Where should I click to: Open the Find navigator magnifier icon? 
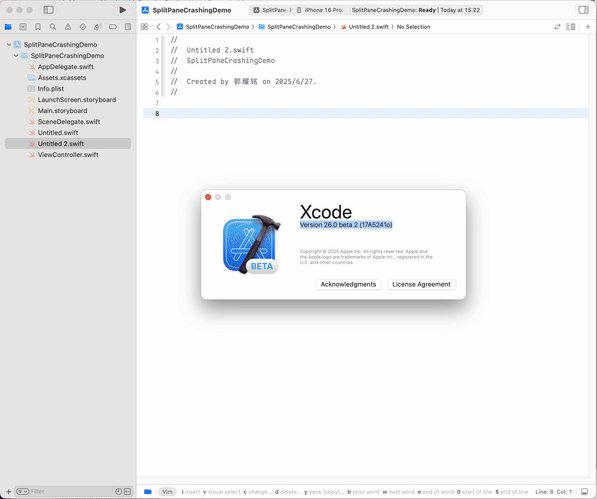click(53, 27)
